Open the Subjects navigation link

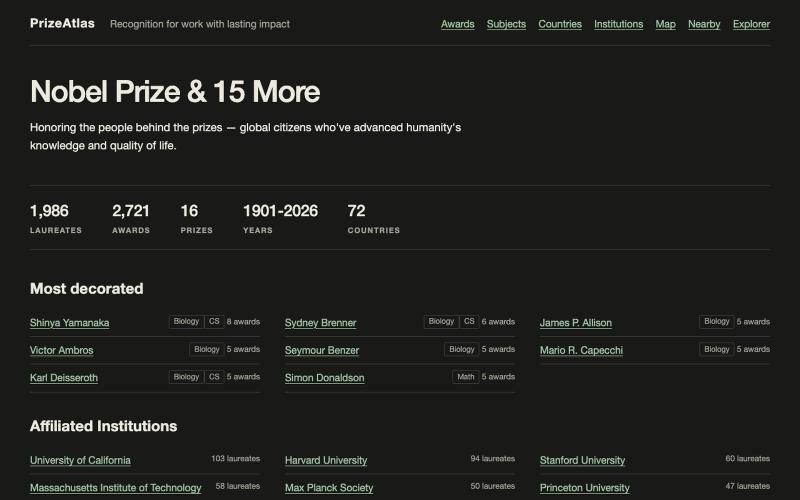tap(506, 24)
